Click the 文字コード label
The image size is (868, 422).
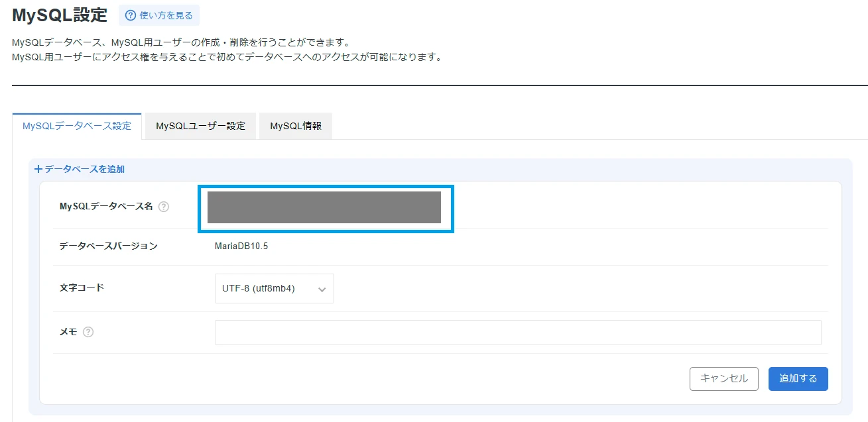82,288
